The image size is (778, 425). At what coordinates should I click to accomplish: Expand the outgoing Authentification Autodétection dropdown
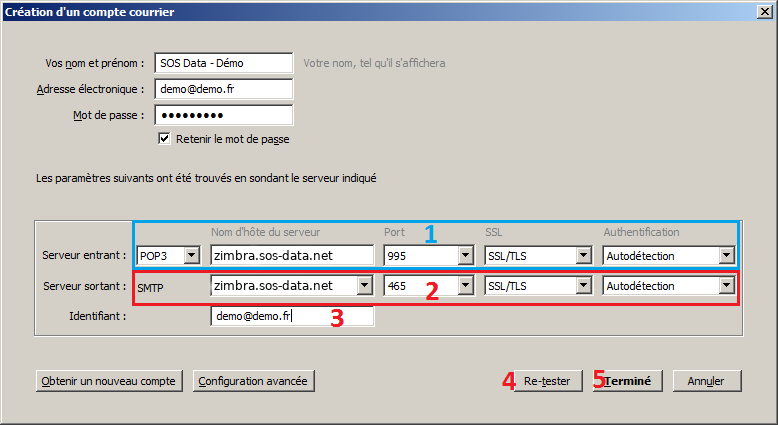726,286
